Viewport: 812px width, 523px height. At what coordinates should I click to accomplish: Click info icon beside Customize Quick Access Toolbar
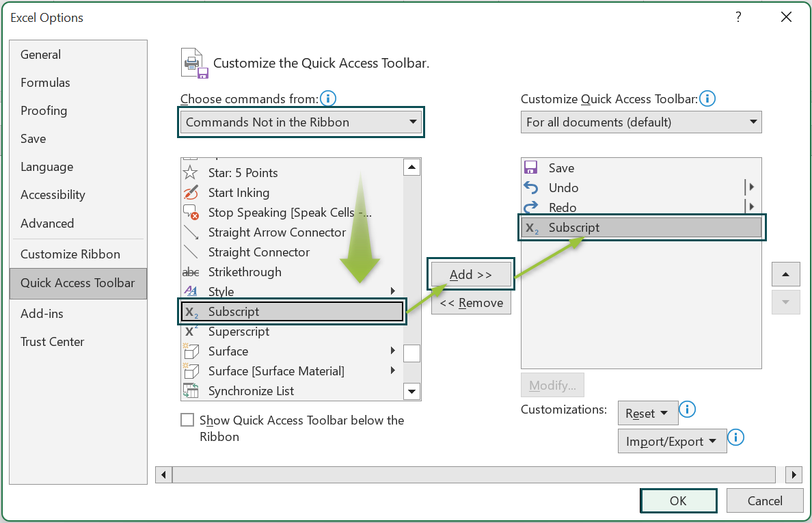pyautogui.click(x=707, y=98)
